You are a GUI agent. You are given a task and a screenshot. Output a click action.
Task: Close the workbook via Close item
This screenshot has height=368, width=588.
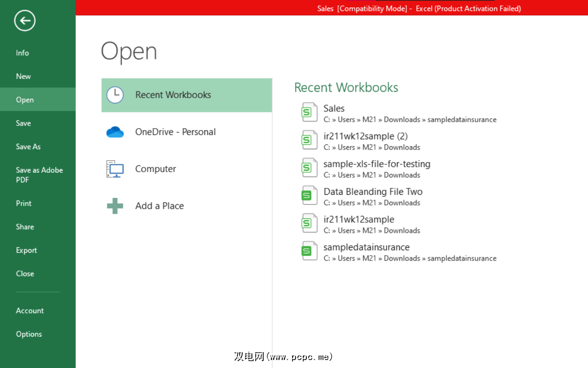click(38, 274)
